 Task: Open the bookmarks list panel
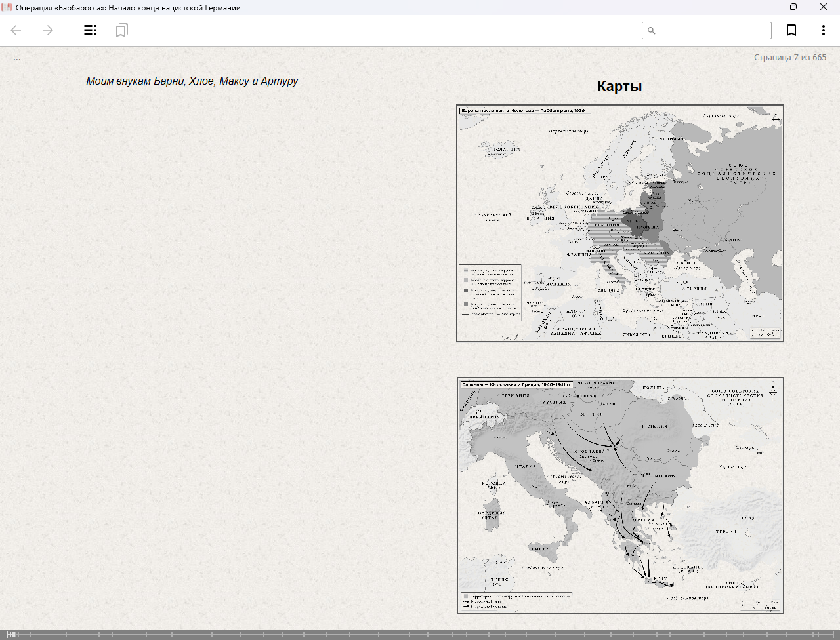click(121, 30)
